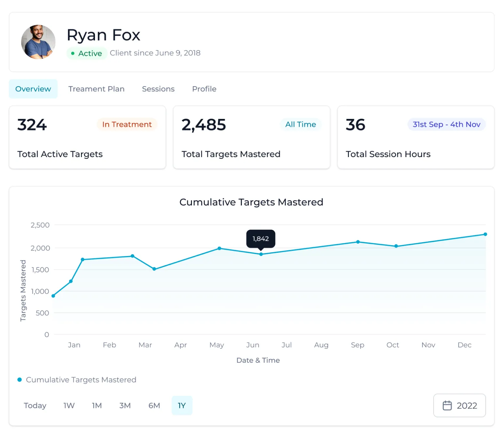Select the 1W time range
The width and height of the screenshot is (504, 435).
pyautogui.click(x=69, y=405)
